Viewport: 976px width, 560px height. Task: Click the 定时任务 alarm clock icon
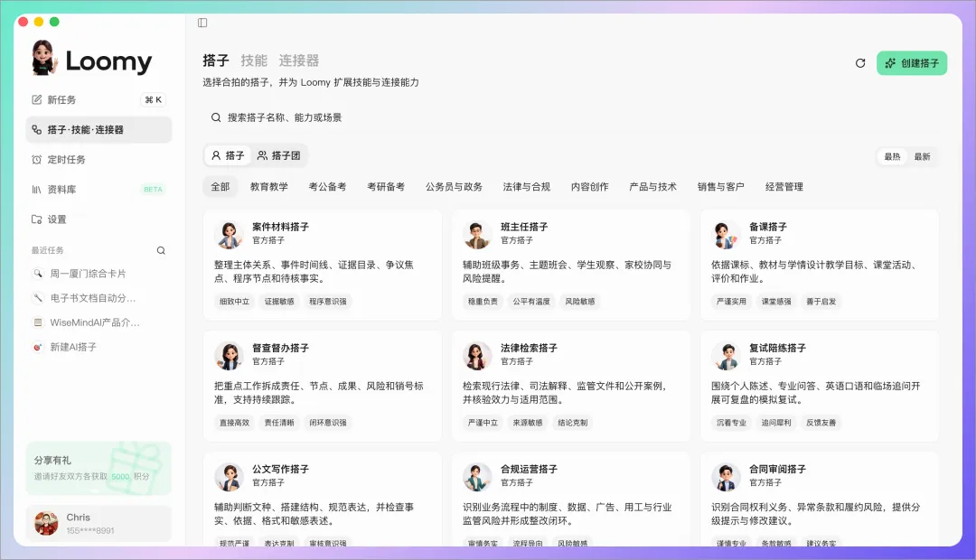[x=37, y=159]
